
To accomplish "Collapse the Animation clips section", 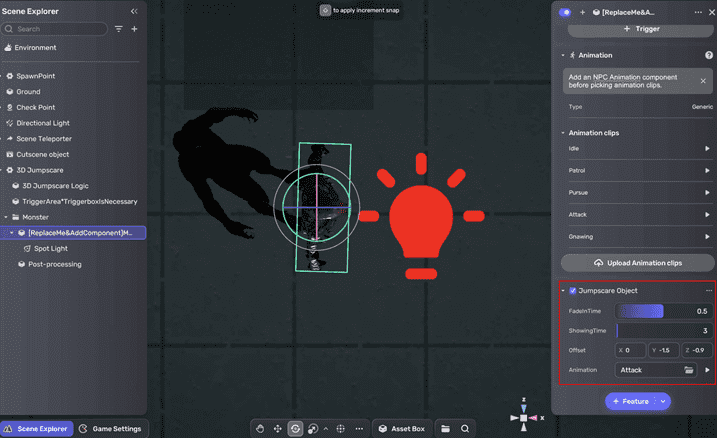I will [563, 132].
